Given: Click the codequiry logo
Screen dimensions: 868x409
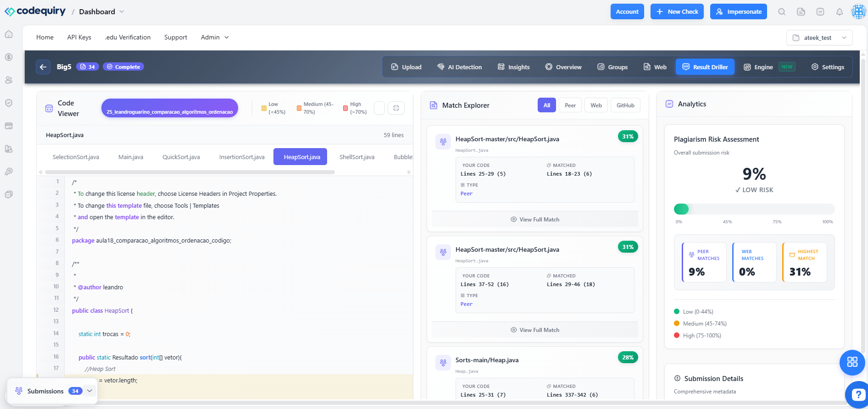Looking at the screenshot, I should point(35,11).
